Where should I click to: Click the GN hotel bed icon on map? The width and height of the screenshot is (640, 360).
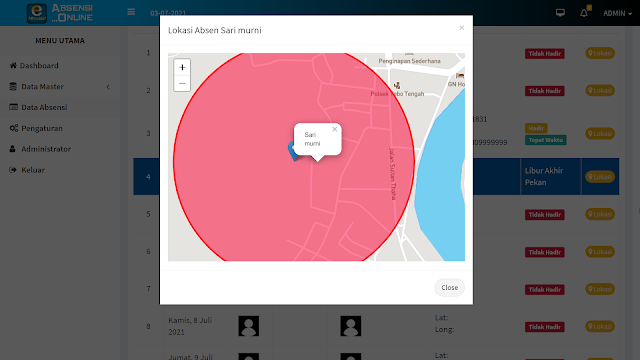click(460, 76)
